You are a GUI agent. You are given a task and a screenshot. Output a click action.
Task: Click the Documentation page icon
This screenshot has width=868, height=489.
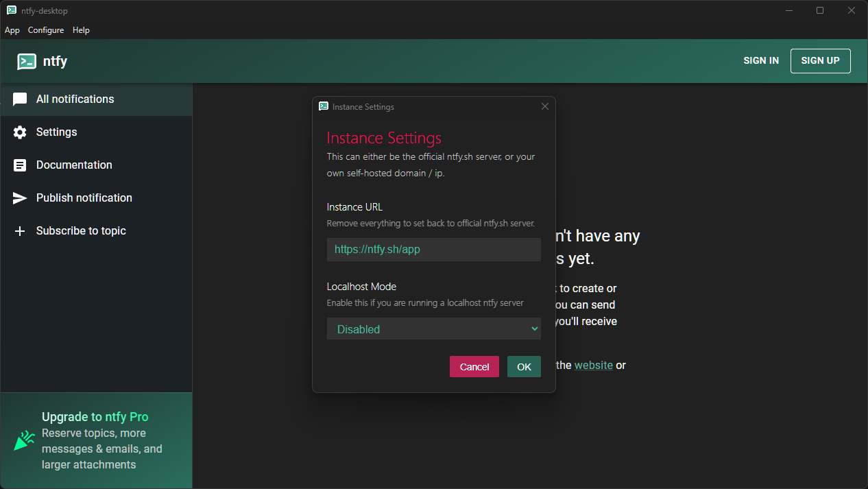click(x=20, y=165)
